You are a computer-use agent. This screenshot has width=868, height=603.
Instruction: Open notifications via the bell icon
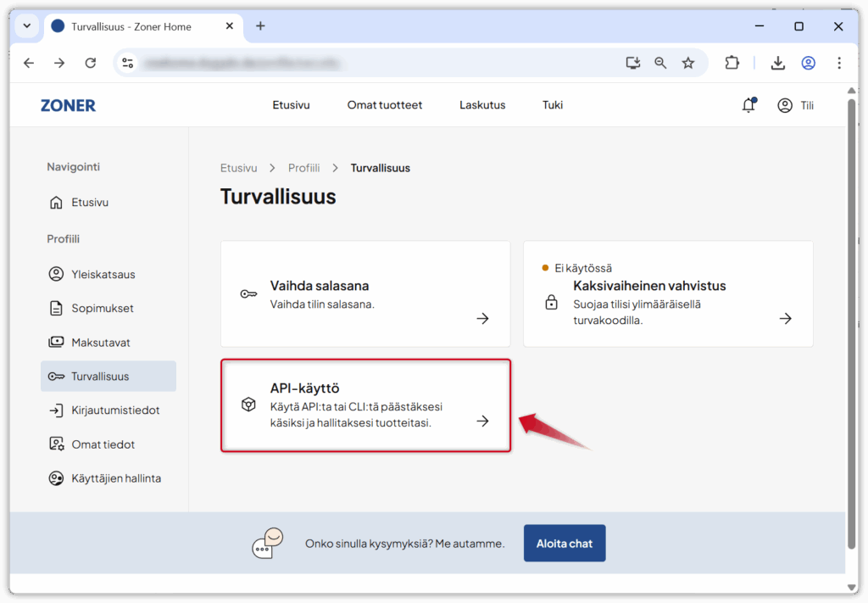pyautogui.click(x=748, y=104)
